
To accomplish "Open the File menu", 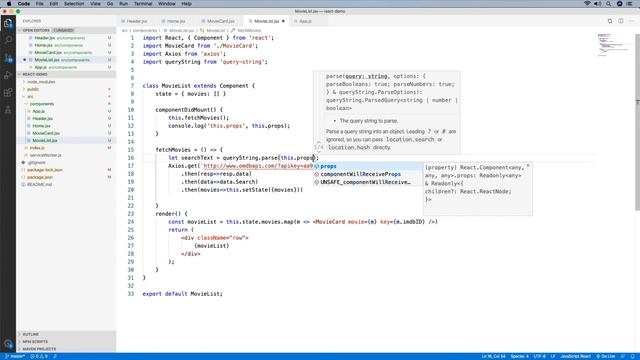I will [x=40, y=4].
